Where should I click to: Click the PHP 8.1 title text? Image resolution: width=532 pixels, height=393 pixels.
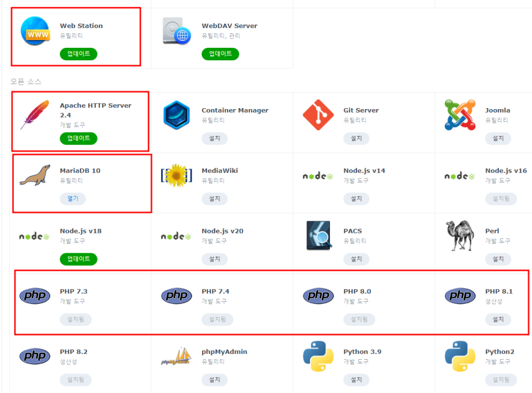pos(499,292)
